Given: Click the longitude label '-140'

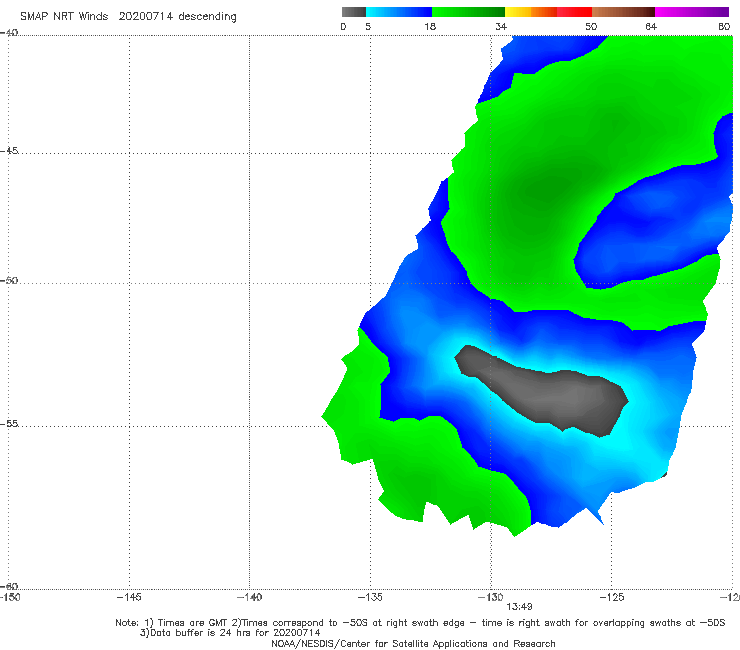Looking at the screenshot, I should 250,597.
